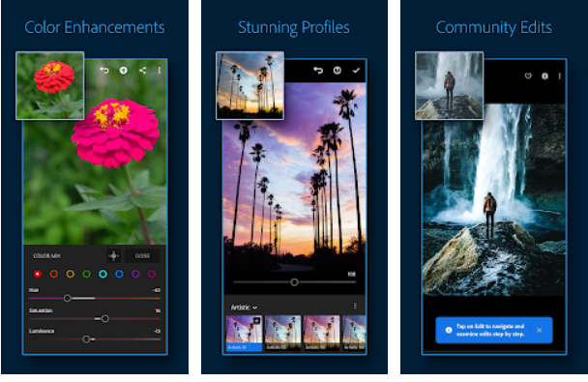Screen dimensions: 588x382
Task: Open the three-dot menu beside Artistic
Action: [x=355, y=307]
